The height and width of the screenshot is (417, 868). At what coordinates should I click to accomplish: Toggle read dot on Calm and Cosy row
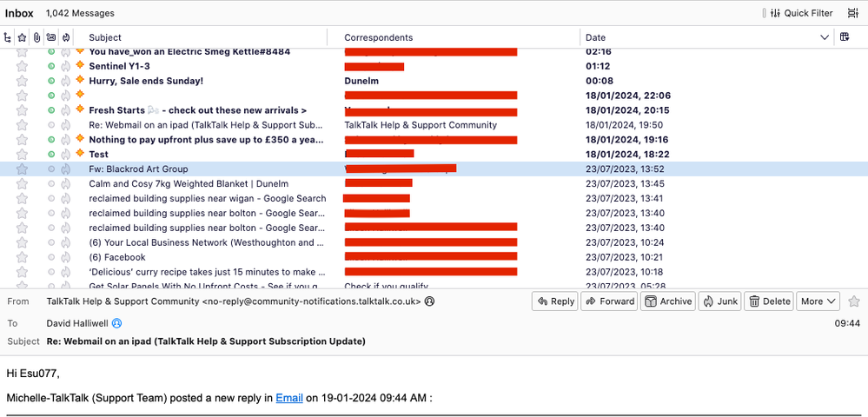pos(51,183)
